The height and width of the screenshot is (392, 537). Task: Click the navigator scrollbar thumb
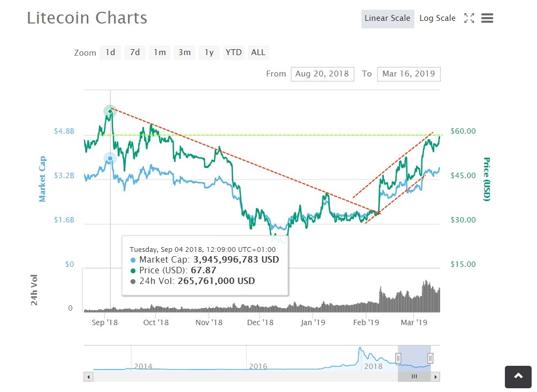pyautogui.click(x=414, y=377)
